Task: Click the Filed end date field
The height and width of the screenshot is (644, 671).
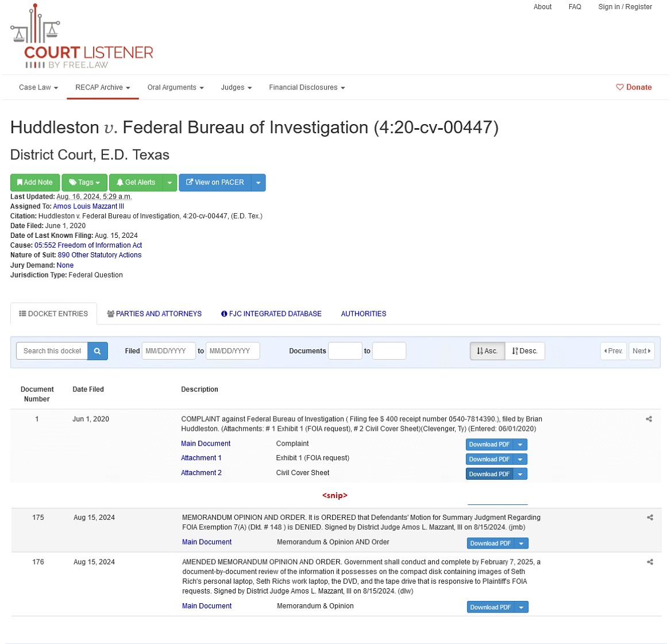Action: [x=233, y=351]
